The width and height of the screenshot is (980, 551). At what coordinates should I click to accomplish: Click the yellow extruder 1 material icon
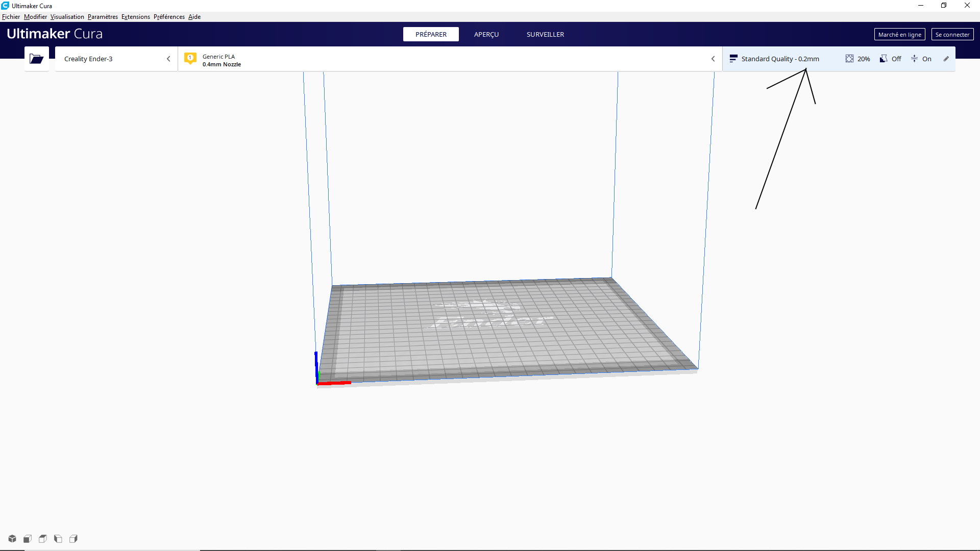[x=190, y=58]
